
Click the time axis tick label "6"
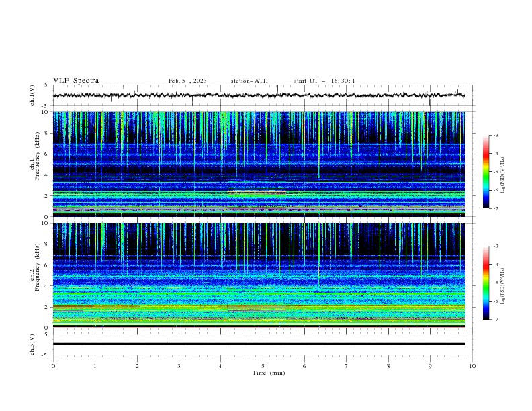[x=304, y=366]
